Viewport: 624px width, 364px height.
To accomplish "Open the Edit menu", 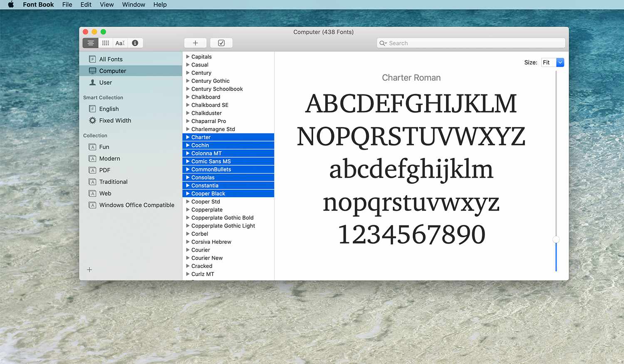I will click(86, 5).
